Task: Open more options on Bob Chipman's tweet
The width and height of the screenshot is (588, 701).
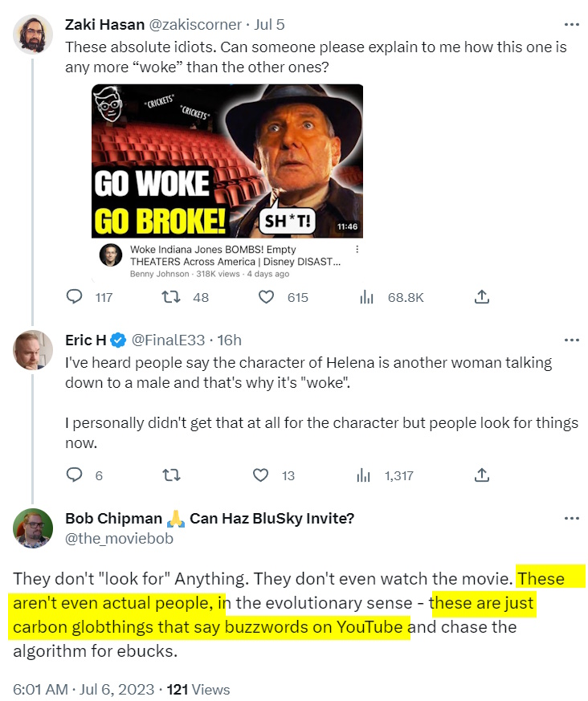Action: [x=571, y=518]
